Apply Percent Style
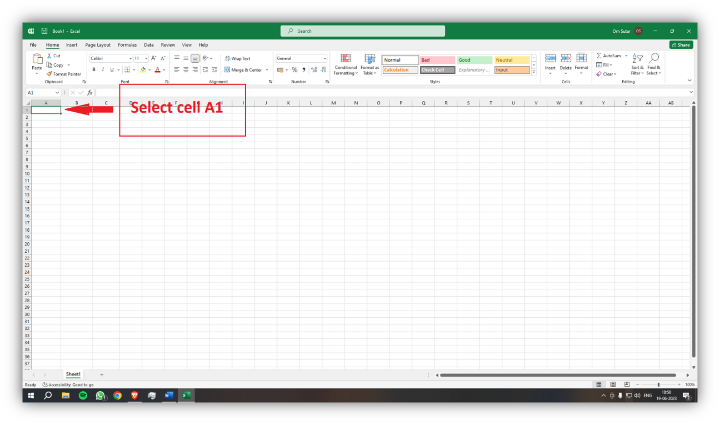720x425 pixels. (294, 70)
